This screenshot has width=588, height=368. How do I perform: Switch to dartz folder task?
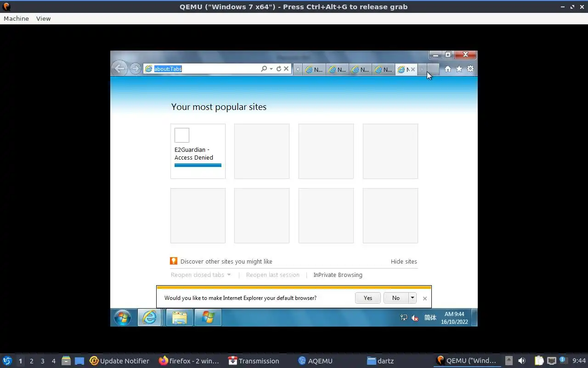380,361
